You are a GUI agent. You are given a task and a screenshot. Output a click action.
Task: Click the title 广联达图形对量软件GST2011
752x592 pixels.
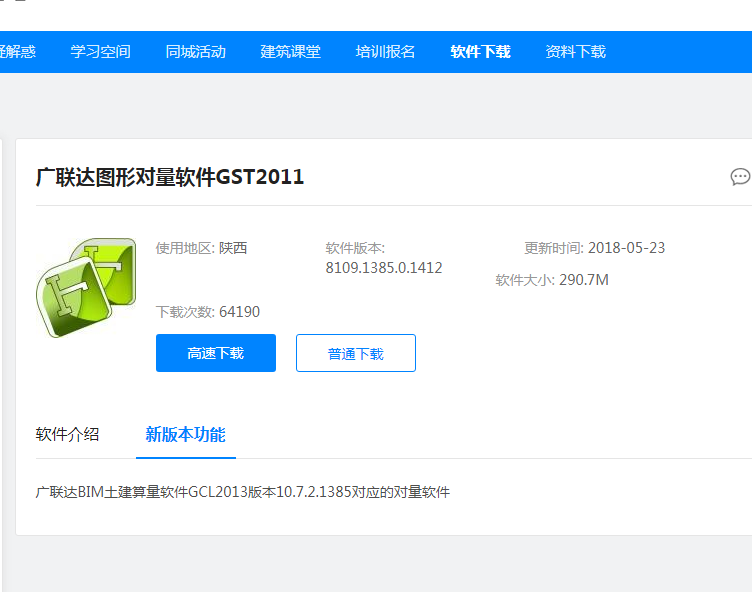pos(170,177)
